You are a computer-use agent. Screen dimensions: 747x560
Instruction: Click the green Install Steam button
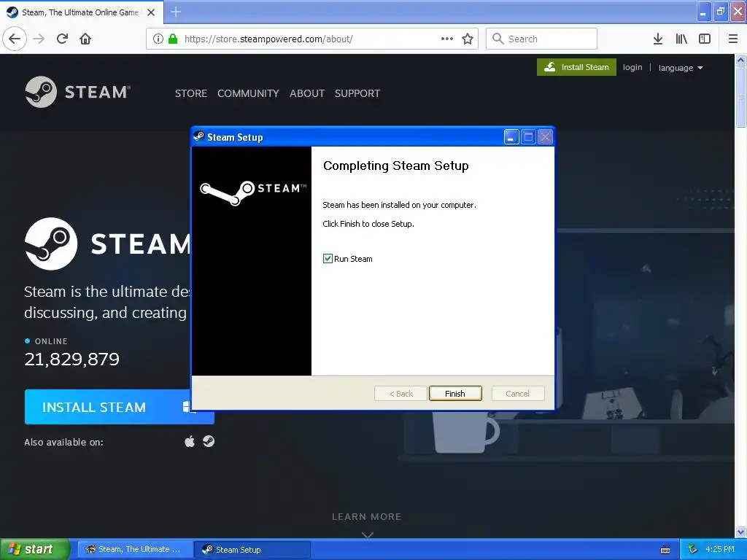click(576, 67)
